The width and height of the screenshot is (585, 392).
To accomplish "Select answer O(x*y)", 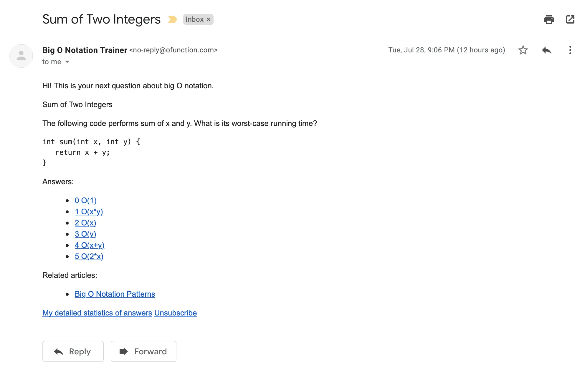I will pyautogui.click(x=89, y=212).
